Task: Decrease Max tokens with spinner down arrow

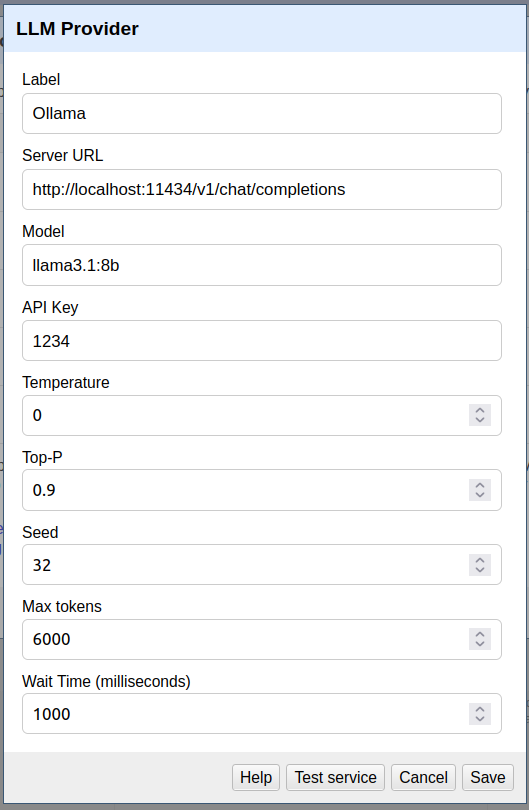Action: coord(479,645)
